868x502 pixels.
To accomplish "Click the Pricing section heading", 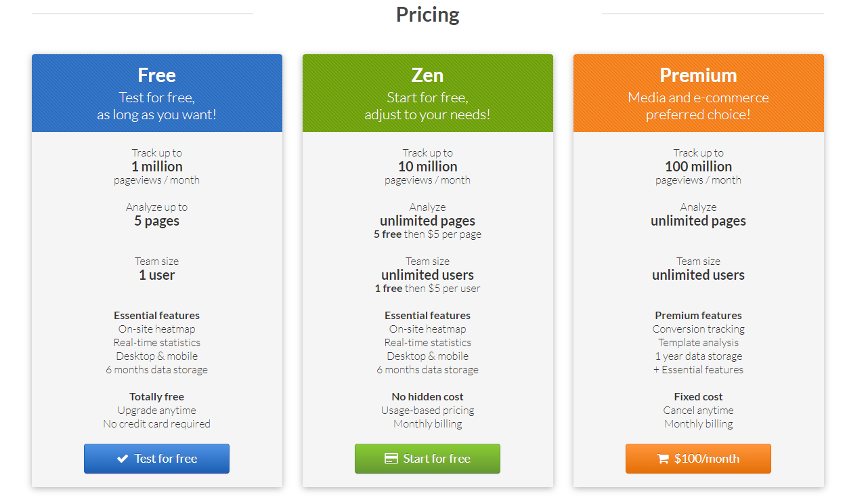I will 427,14.
